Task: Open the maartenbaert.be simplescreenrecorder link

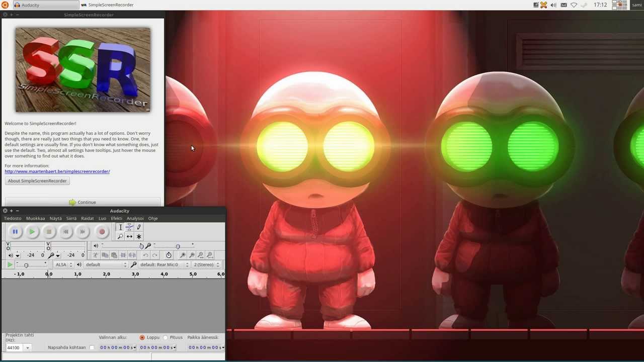Action: 57,171
